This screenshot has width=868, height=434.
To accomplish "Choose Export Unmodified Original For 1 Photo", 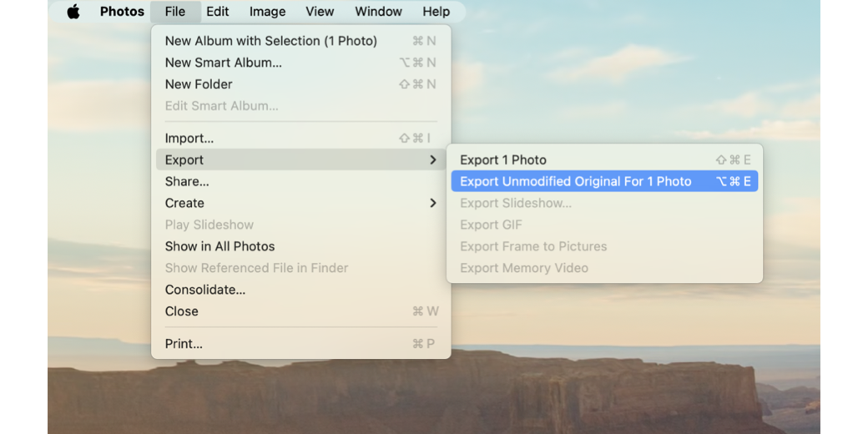I will coord(576,182).
